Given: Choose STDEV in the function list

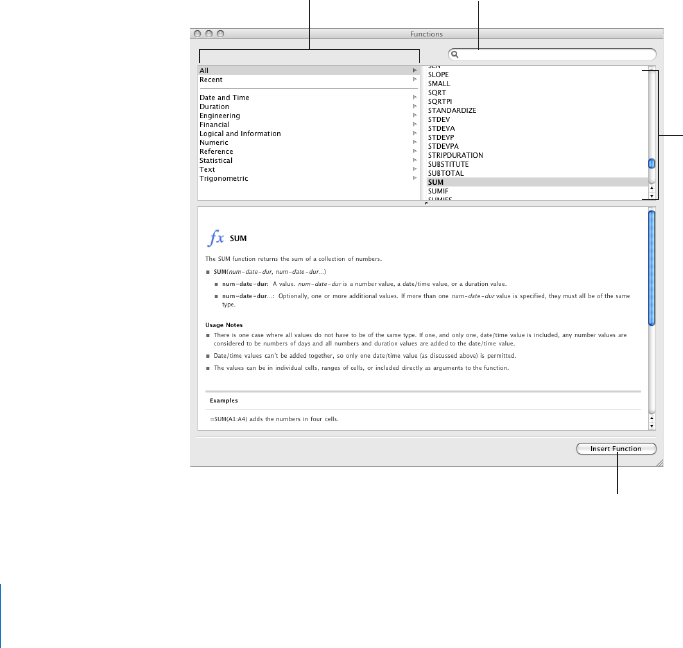Looking at the screenshot, I should (x=537, y=119).
